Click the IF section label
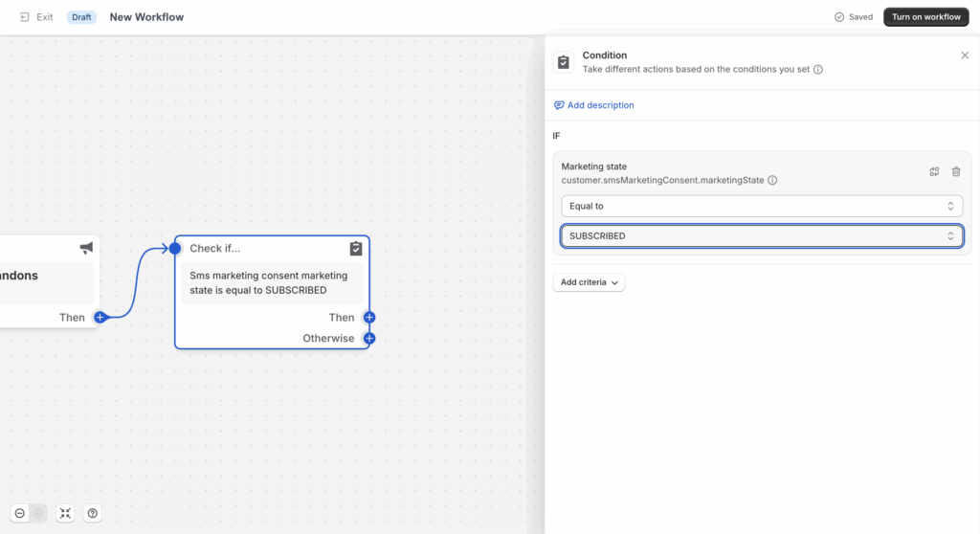The height and width of the screenshot is (534, 980). (x=556, y=136)
